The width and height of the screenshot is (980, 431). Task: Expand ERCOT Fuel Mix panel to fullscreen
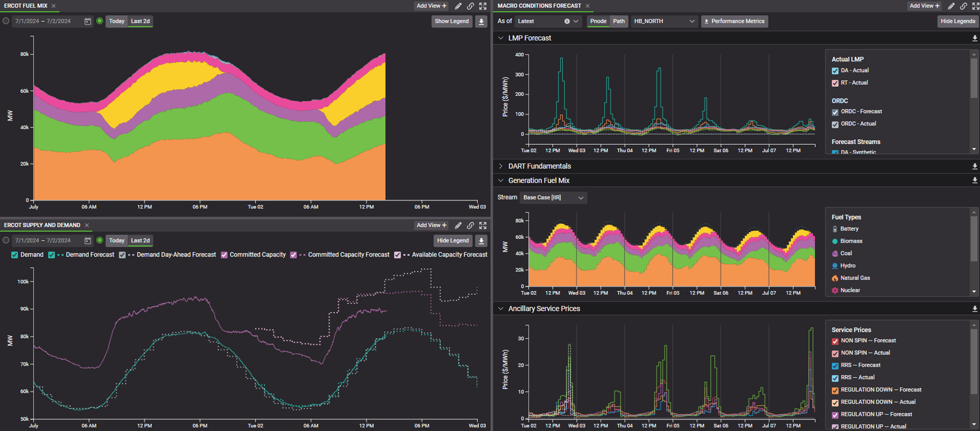click(483, 6)
